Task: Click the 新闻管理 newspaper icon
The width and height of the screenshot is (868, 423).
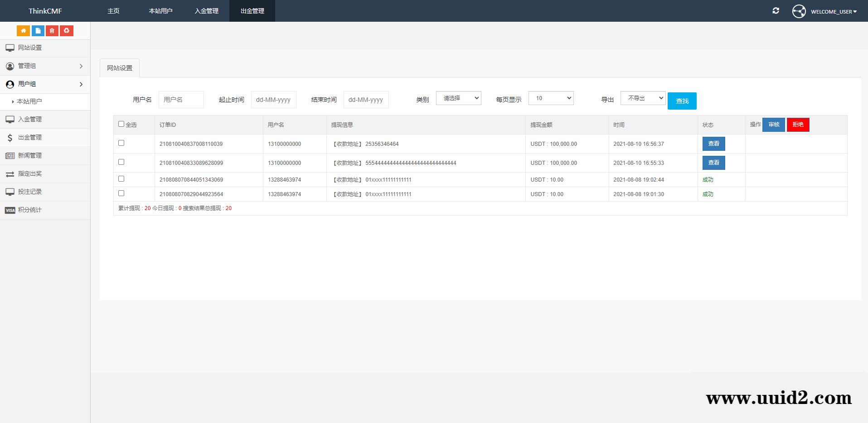Action: (10, 155)
